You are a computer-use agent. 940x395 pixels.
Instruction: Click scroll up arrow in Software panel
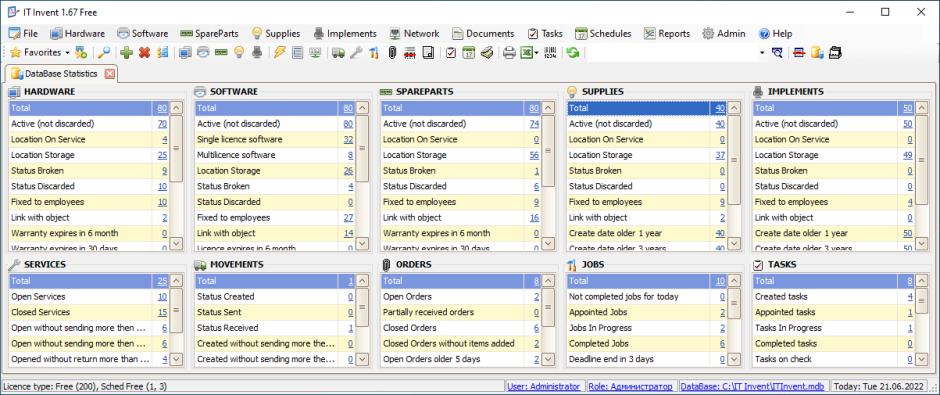pyautogui.click(x=362, y=108)
